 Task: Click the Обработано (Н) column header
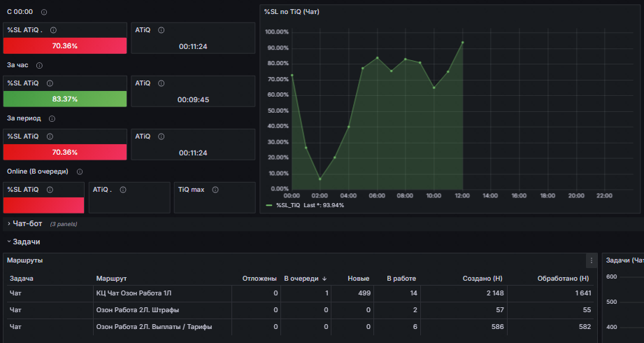563,279
